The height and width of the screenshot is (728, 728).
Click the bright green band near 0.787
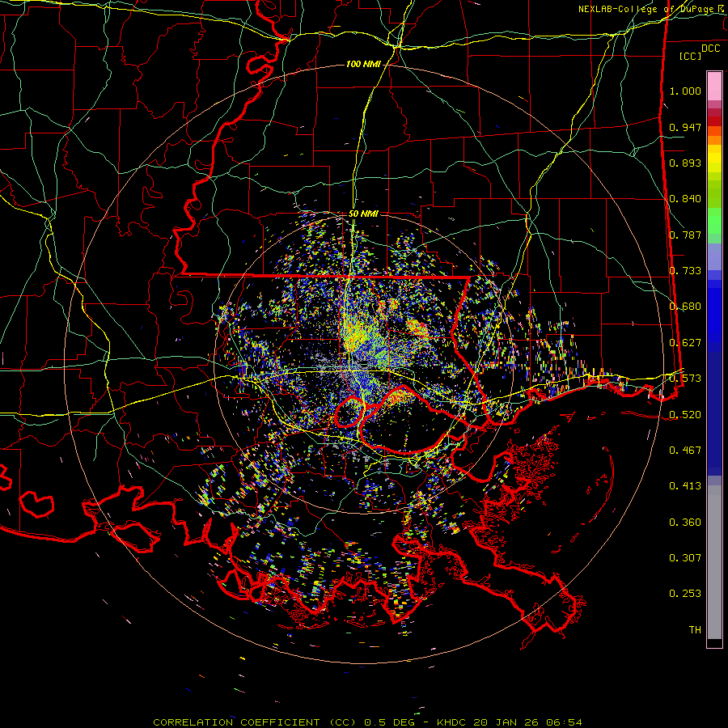(714, 221)
